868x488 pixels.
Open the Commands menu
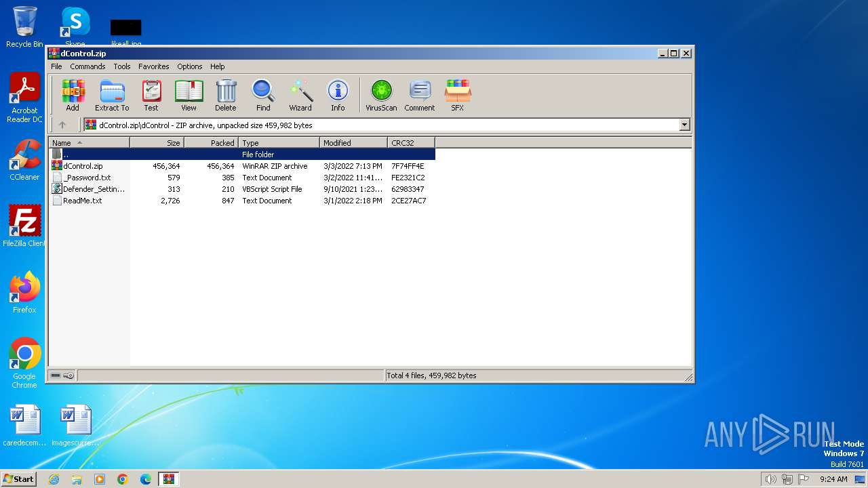pos(87,66)
